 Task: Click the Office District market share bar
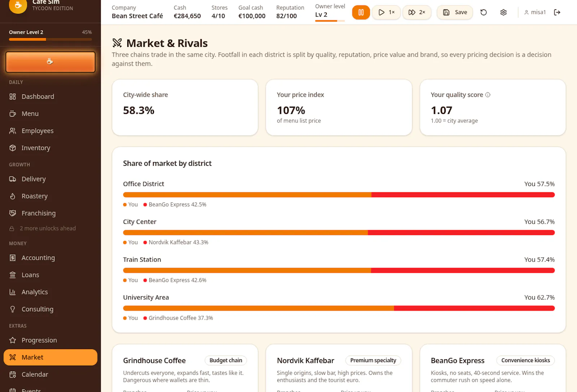tap(339, 195)
